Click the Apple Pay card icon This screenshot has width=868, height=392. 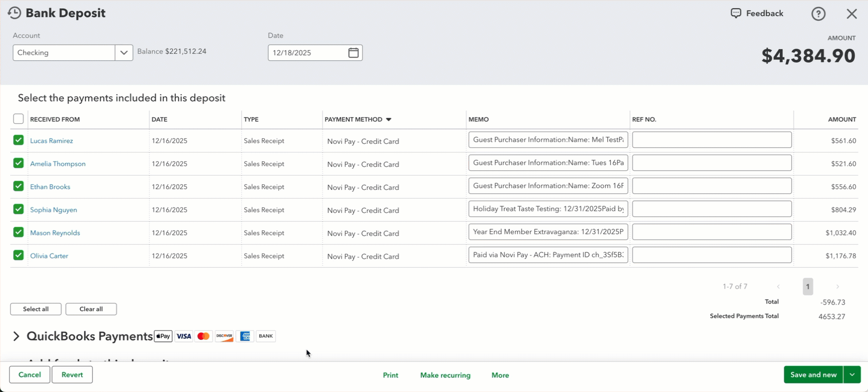pyautogui.click(x=163, y=336)
